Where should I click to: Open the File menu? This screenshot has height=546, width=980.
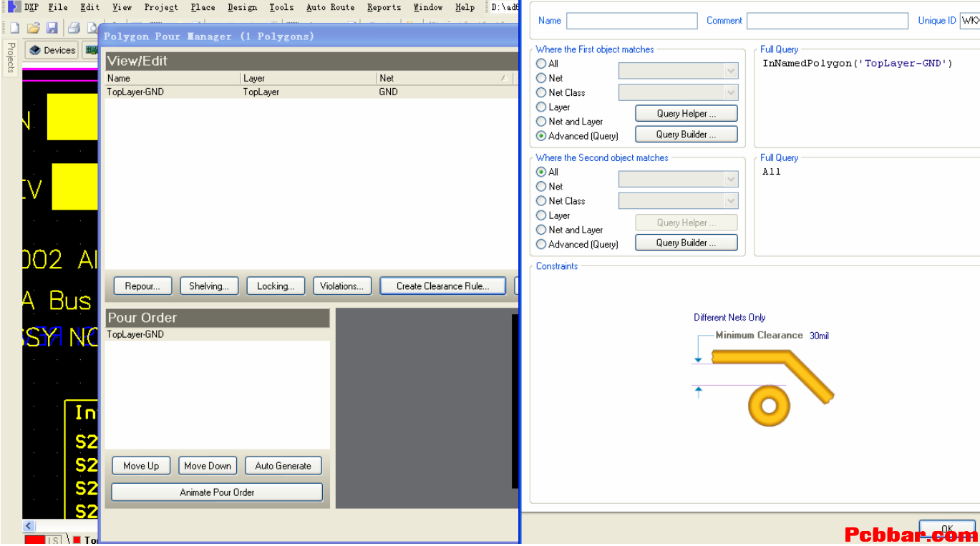[x=58, y=7]
